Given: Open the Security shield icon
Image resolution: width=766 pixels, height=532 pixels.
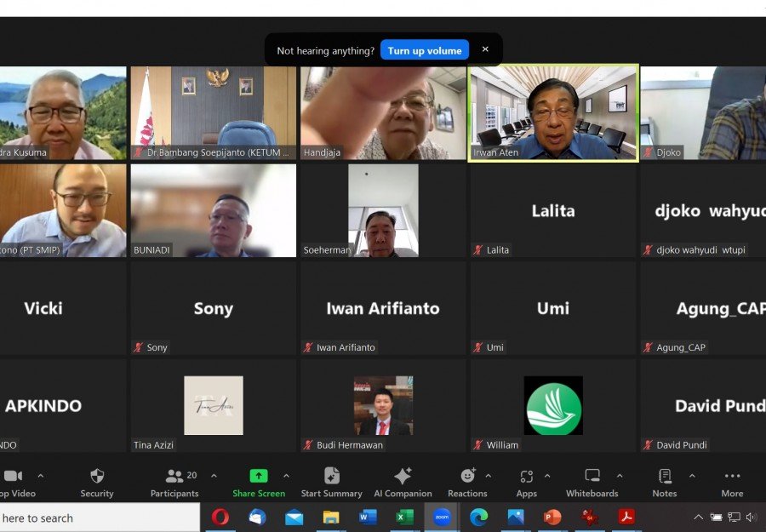Looking at the screenshot, I should pos(97,477).
